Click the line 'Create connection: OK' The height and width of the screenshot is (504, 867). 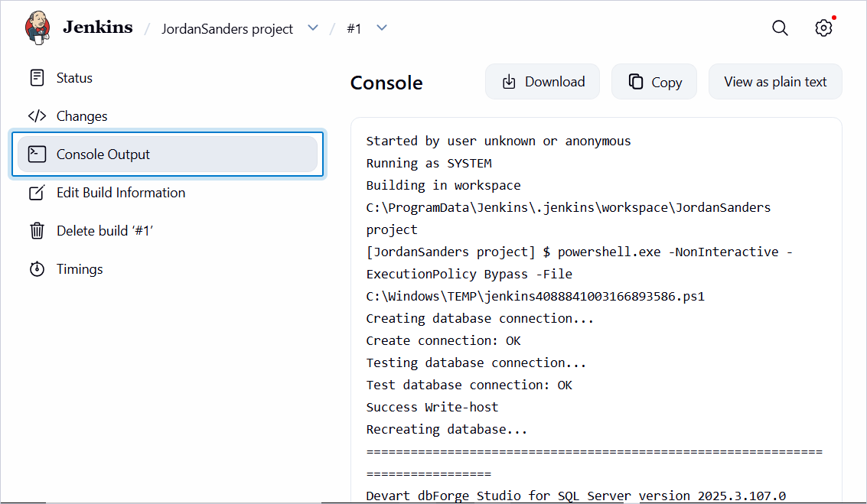443,340
